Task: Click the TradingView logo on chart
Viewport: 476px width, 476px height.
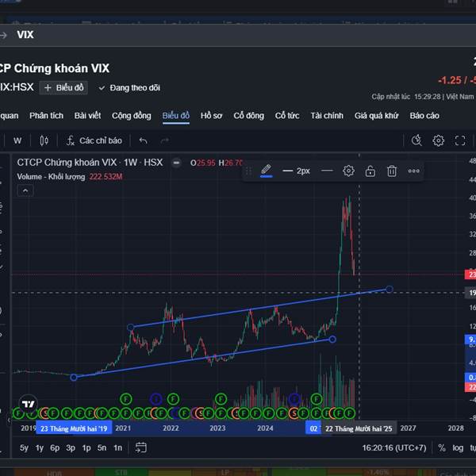Action: point(29,404)
